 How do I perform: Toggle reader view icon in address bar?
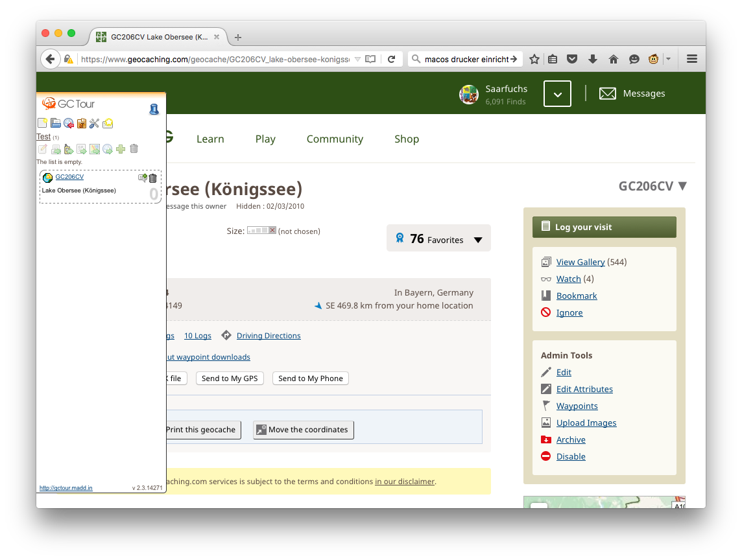coord(370,59)
